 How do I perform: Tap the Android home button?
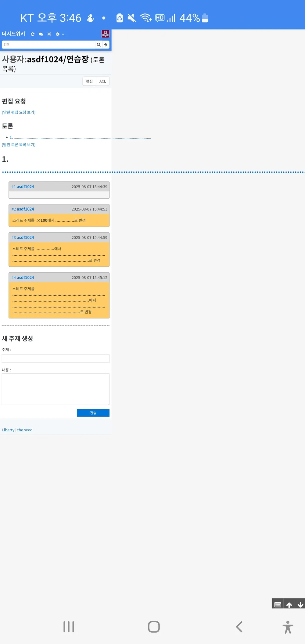154,627
